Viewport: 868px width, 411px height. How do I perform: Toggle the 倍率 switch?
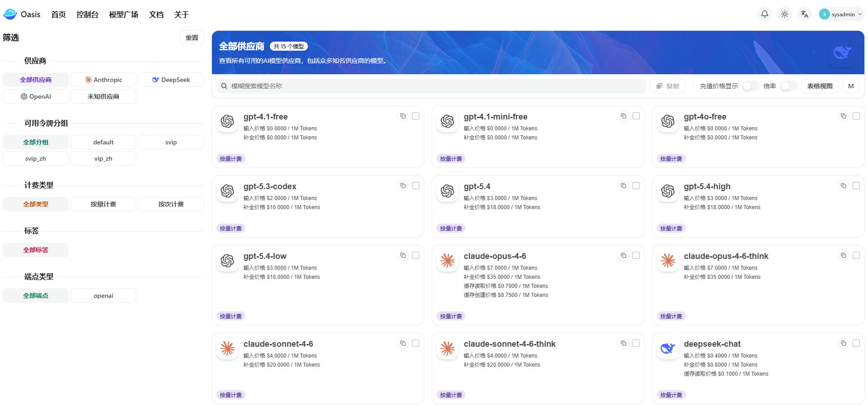[x=788, y=86]
